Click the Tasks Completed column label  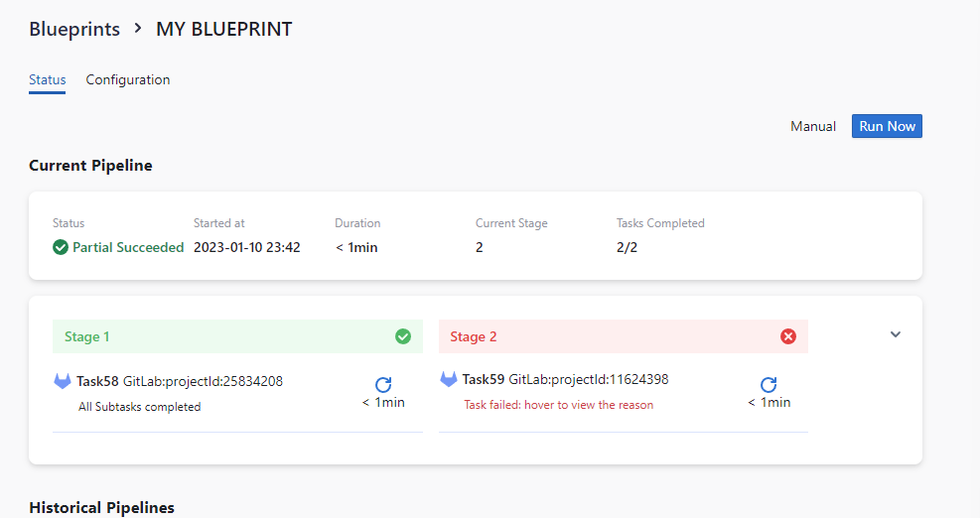click(x=660, y=223)
